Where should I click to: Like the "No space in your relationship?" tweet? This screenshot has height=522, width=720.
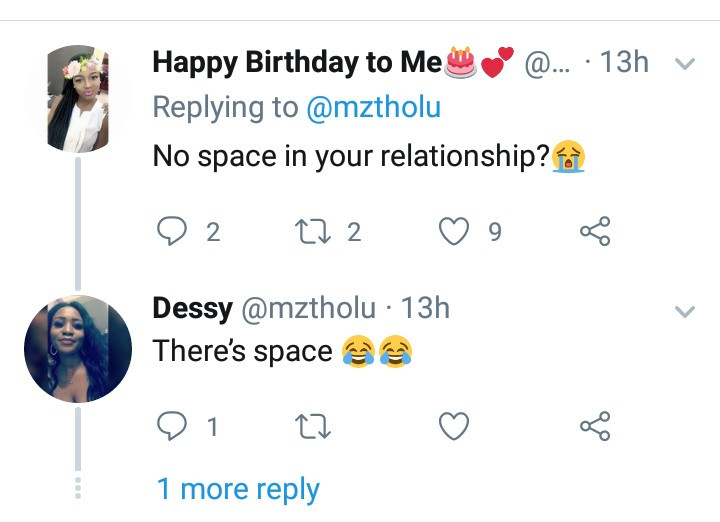click(x=455, y=232)
